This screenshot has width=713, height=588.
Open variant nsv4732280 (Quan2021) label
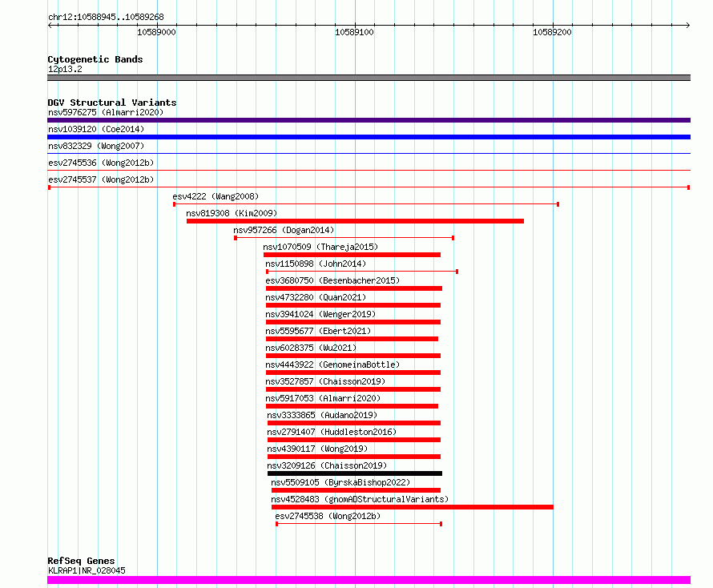(316, 297)
